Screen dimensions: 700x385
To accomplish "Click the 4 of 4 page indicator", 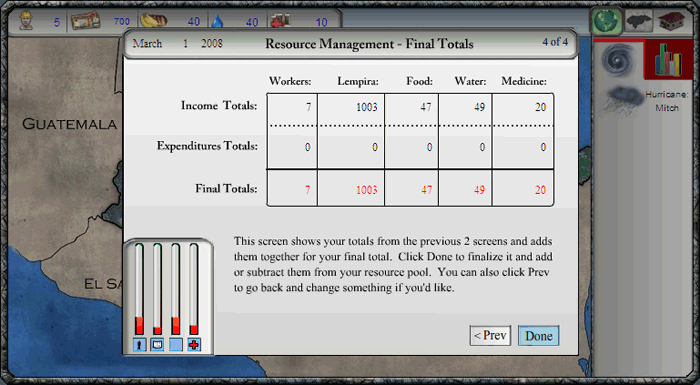I will 555,42.
